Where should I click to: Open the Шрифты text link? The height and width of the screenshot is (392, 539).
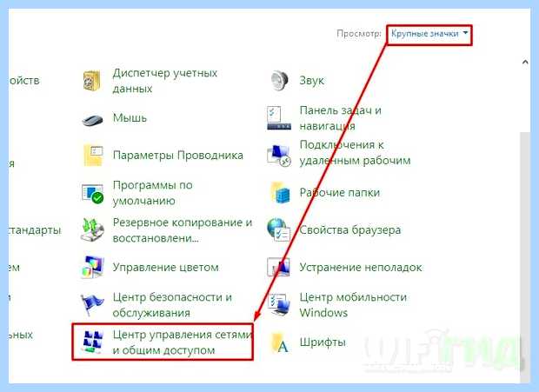[x=323, y=342]
